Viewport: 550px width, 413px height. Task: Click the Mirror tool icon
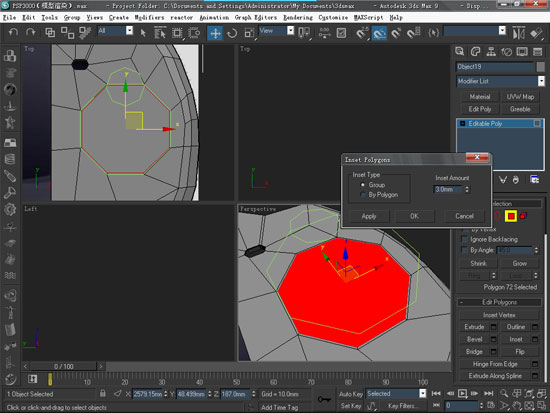click(x=518, y=33)
